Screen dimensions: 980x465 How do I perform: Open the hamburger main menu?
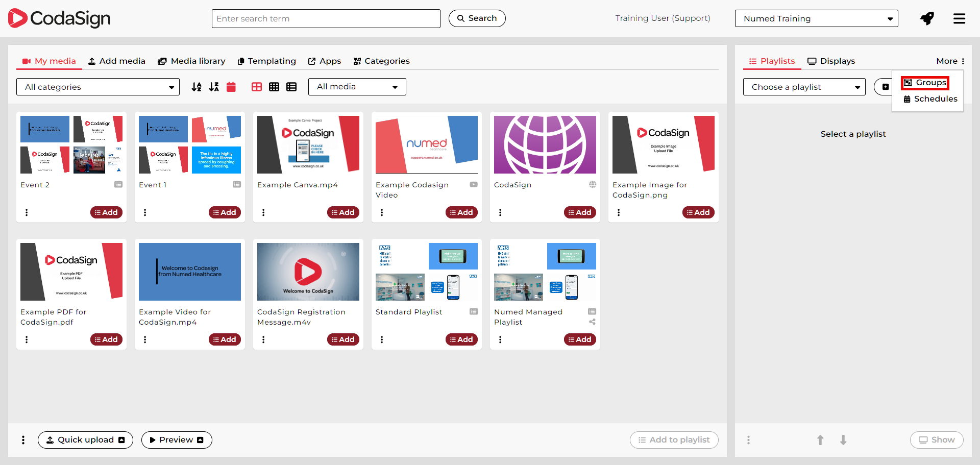(959, 18)
